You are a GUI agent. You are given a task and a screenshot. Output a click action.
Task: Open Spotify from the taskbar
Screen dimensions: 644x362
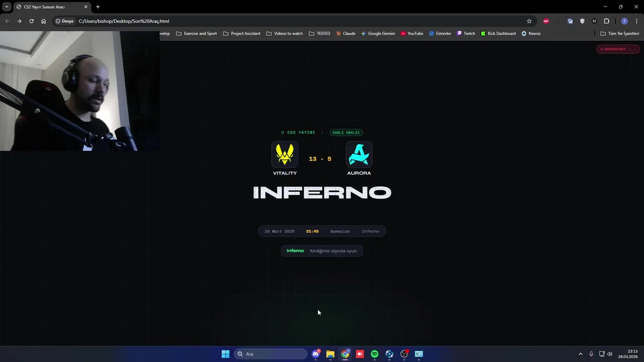point(374,354)
